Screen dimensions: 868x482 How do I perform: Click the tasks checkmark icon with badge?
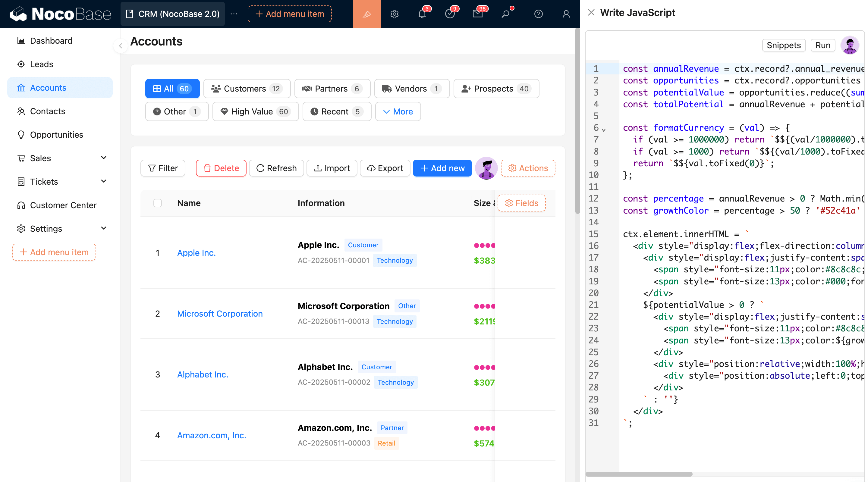tap(449, 14)
